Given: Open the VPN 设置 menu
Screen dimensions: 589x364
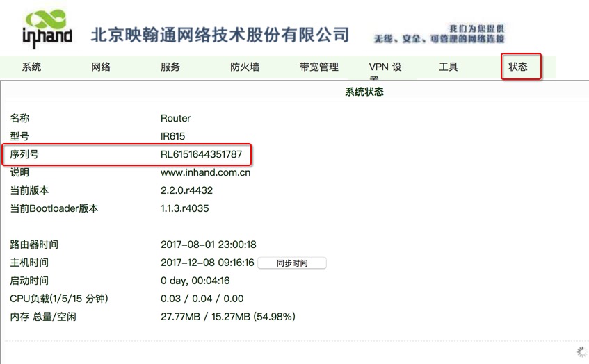Looking at the screenshot, I should (385, 68).
